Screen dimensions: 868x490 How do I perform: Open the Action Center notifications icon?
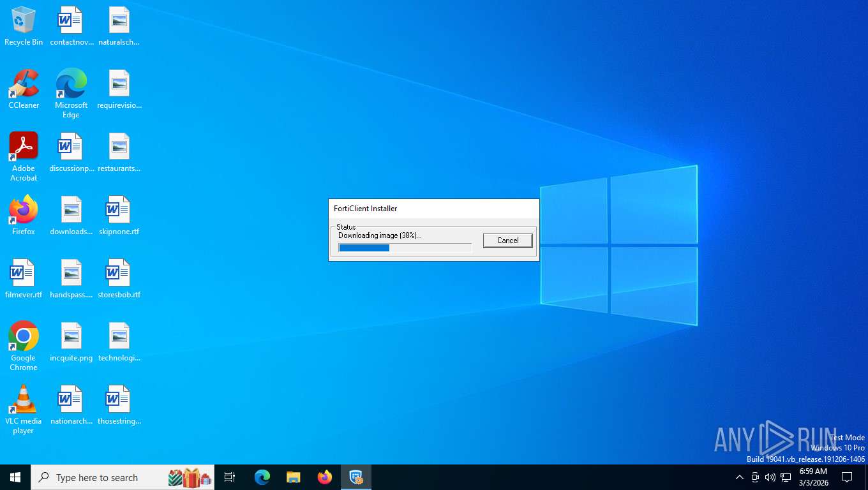click(847, 477)
